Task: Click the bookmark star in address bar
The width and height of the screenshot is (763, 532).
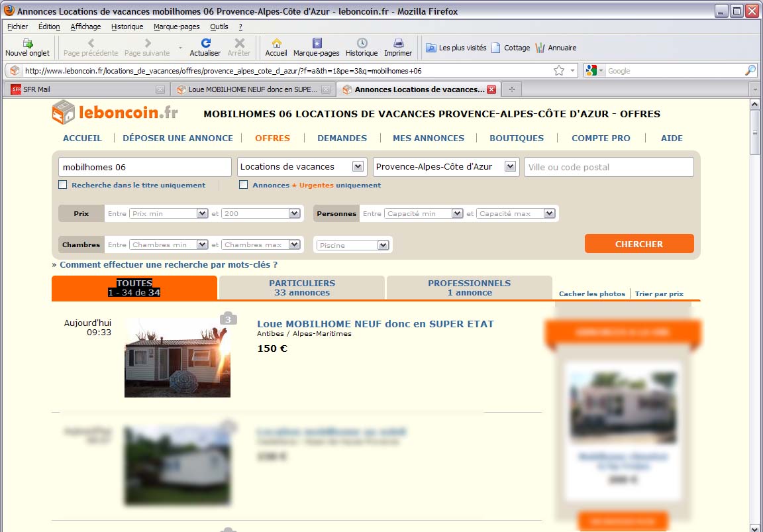Action: pyautogui.click(x=558, y=70)
